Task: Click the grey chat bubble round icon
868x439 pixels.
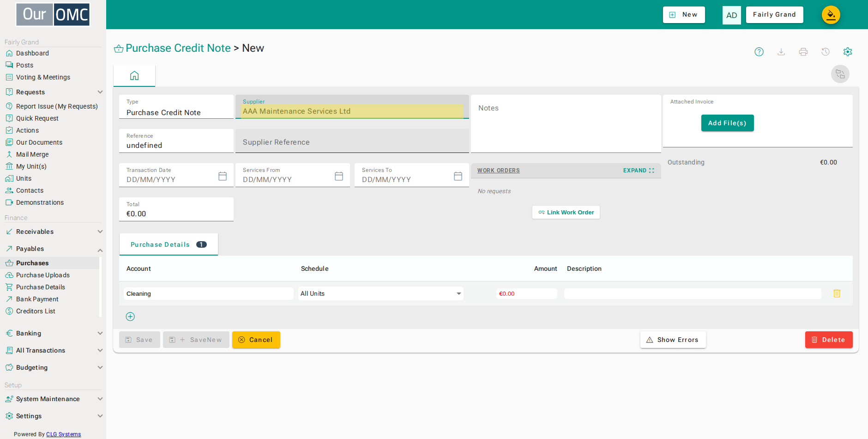Action: click(840, 74)
